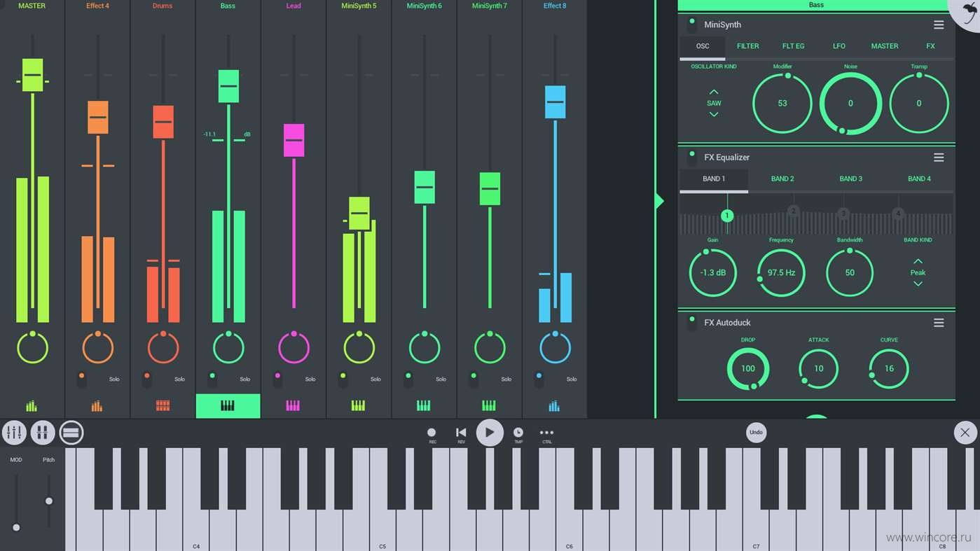Select the Effect 4 channel meter icon

pyautogui.click(x=97, y=406)
